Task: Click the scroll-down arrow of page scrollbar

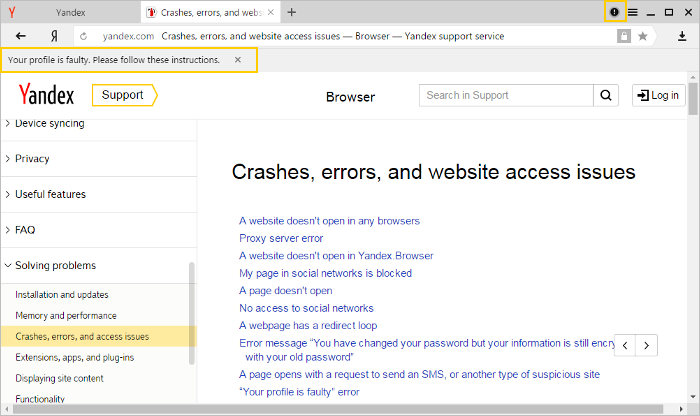Action: click(x=693, y=396)
